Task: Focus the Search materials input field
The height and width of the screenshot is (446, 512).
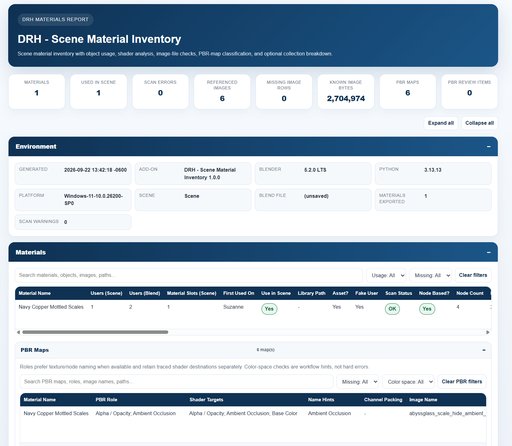Action: click(189, 275)
